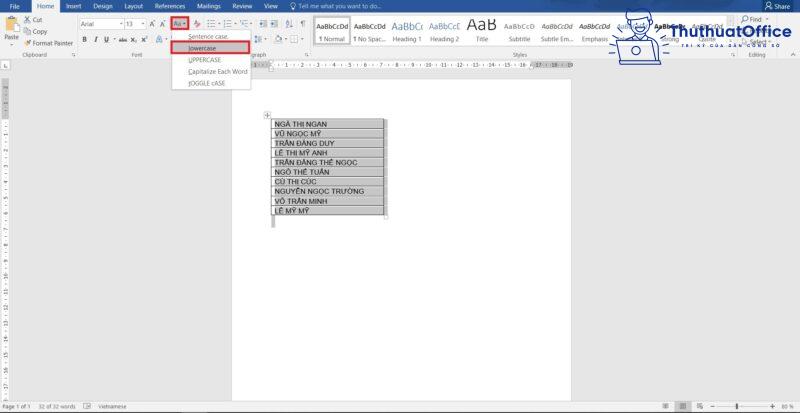Select tOGGLE cASE option
Screen dimensions: 800x413
(x=211, y=83)
